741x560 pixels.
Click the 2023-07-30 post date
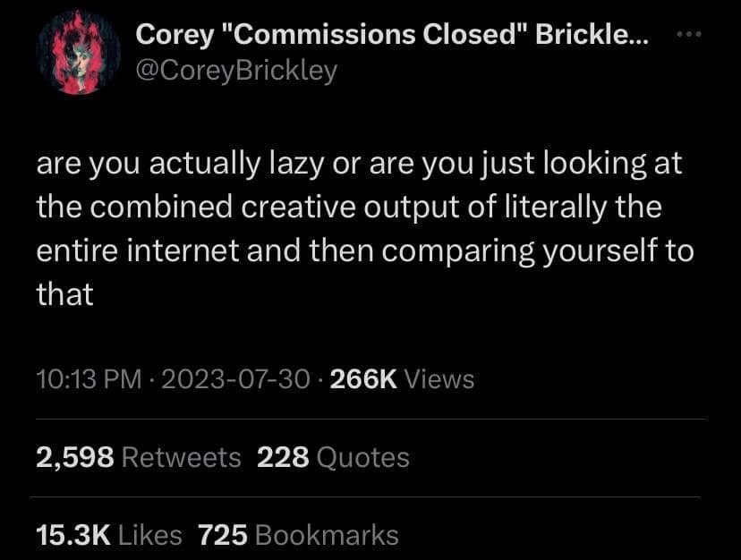pos(237,379)
